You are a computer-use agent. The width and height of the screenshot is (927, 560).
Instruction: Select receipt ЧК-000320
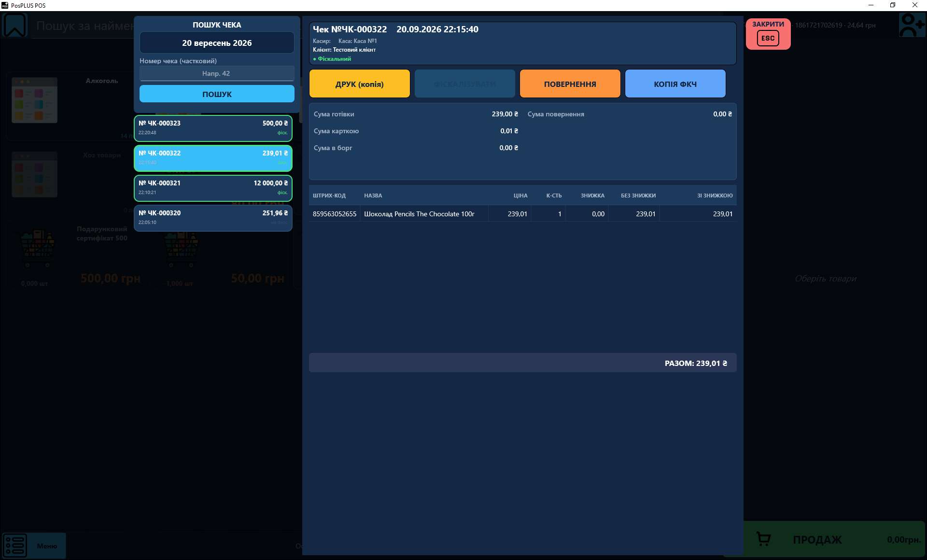tap(213, 218)
